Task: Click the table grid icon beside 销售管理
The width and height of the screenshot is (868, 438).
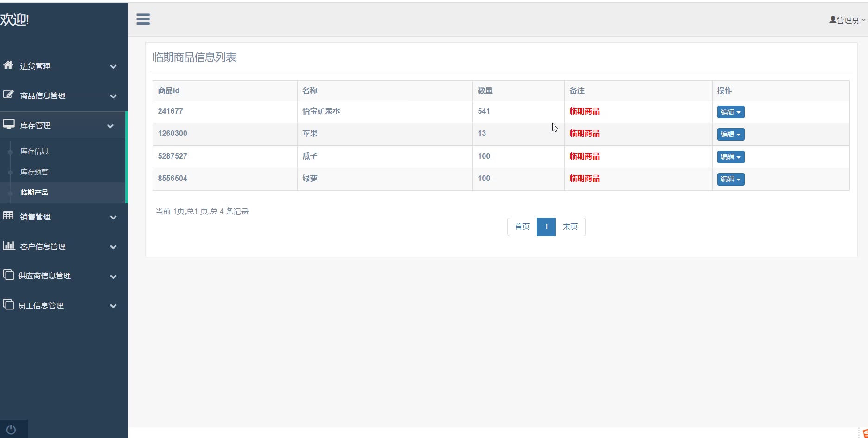Action: pyautogui.click(x=8, y=216)
